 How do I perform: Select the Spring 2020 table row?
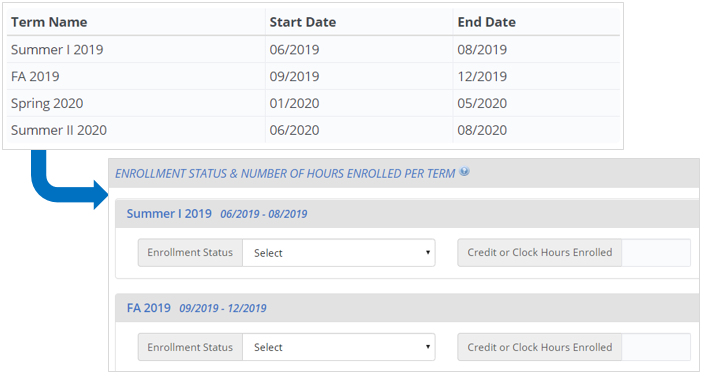[313, 103]
